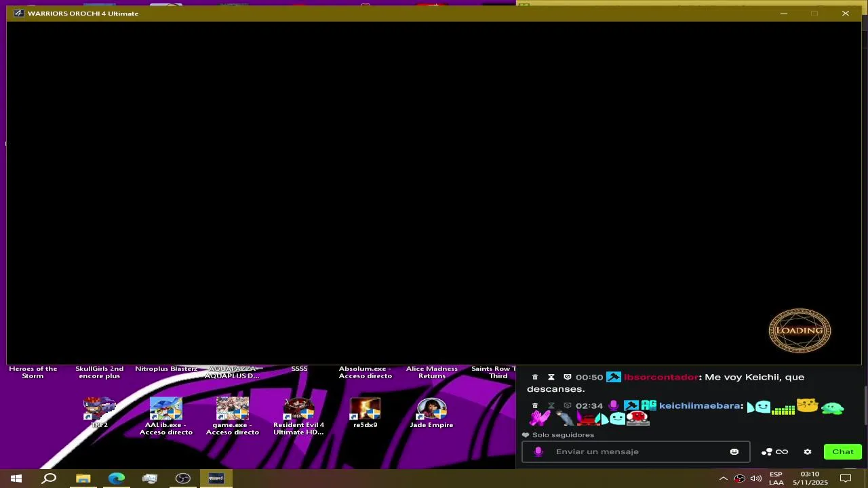This screenshot has width=868, height=488.
Task: Click the ESP LAA language indicator
Action: click(x=776, y=479)
